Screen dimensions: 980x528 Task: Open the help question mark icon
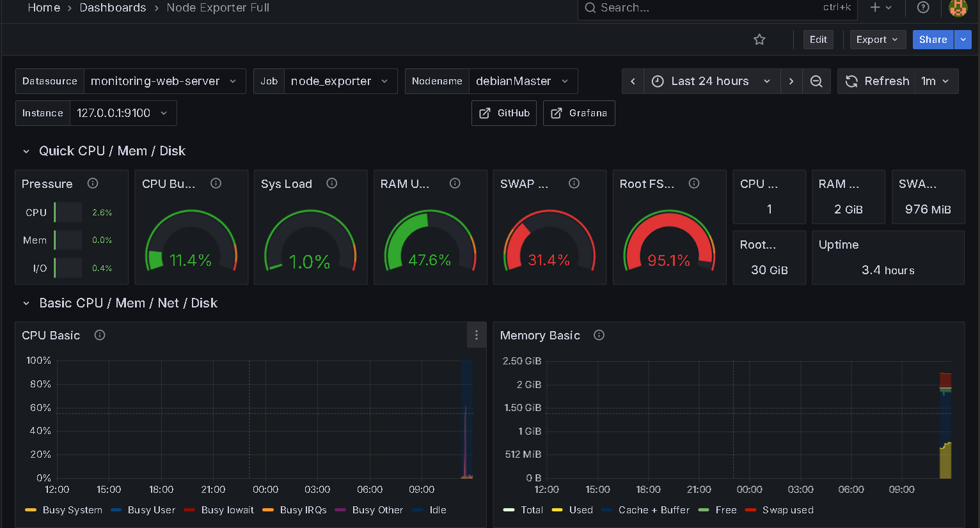coord(923,8)
